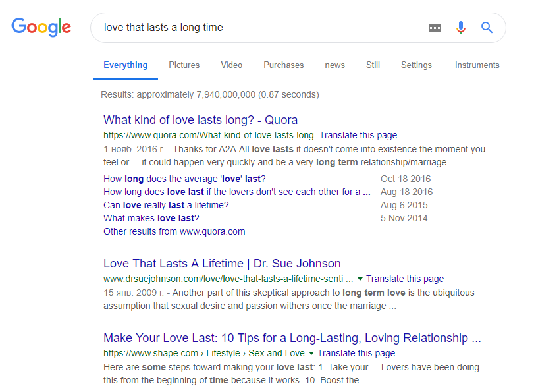Switch to the Video tab
Screen dimensions: 534x392
click(x=232, y=65)
